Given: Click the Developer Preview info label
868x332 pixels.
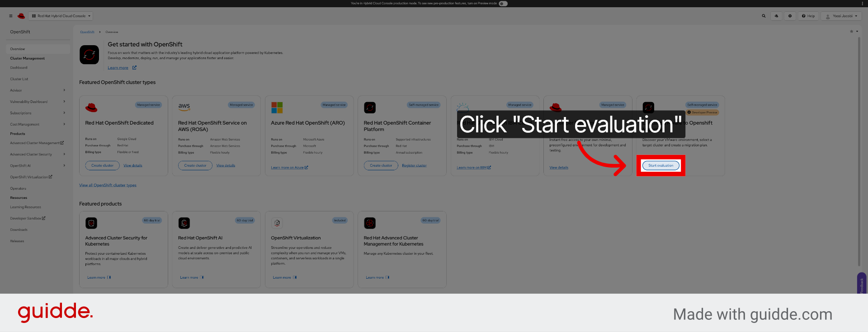Looking at the screenshot, I should [703, 112].
